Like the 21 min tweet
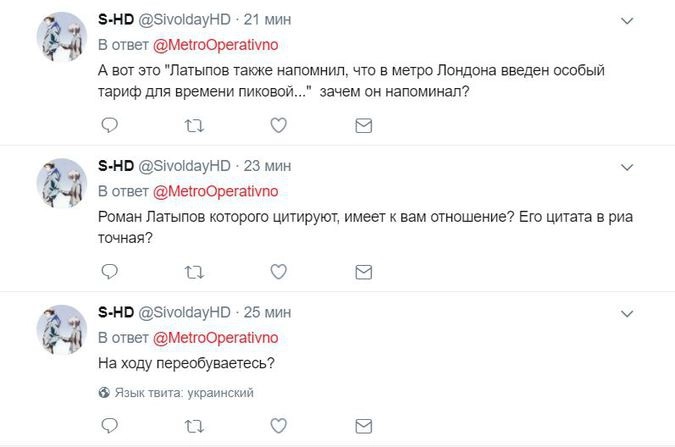Screen dimensions: 675x447 point(280,125)
